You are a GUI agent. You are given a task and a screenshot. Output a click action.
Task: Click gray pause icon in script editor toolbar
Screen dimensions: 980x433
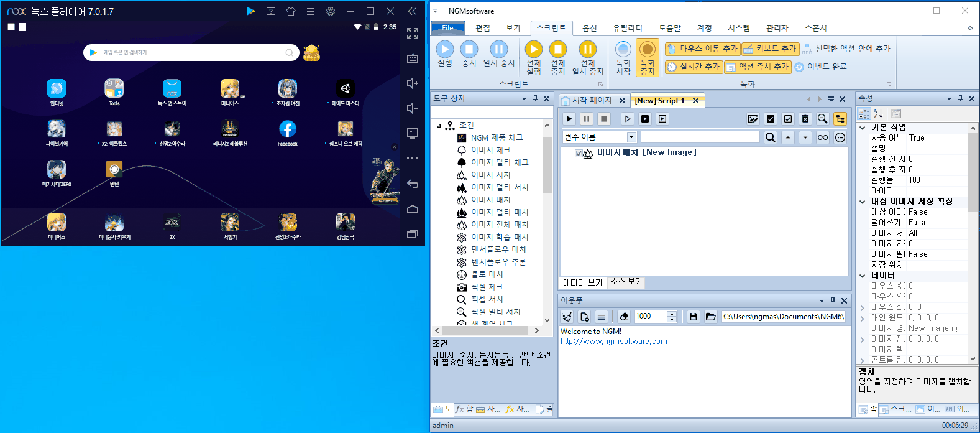pos(587,119)
